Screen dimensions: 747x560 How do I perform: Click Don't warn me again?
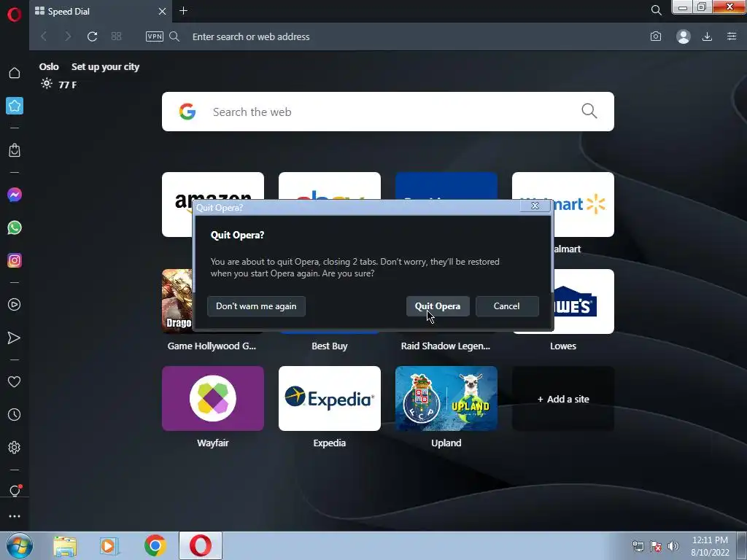(256, 306)
